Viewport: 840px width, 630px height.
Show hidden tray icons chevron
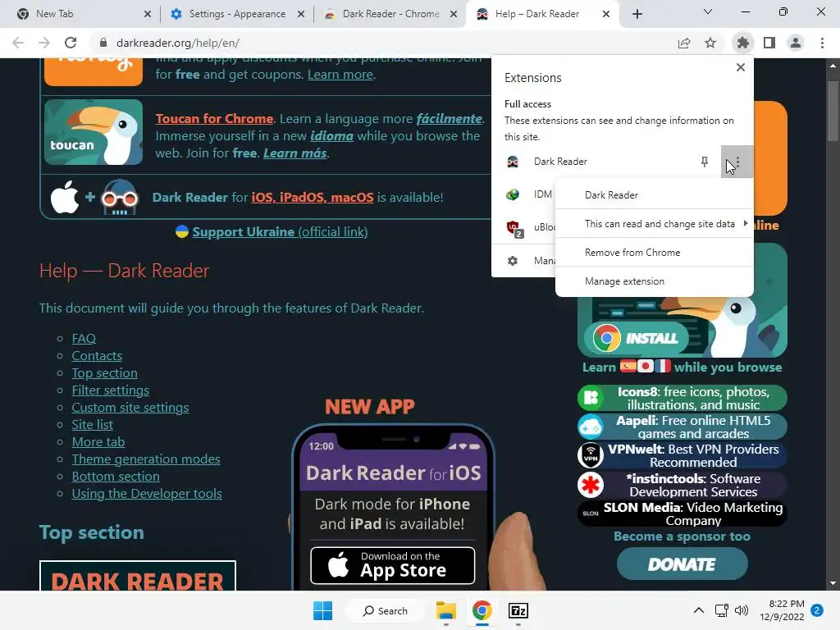pyautogui.click(x=699, y=610)
